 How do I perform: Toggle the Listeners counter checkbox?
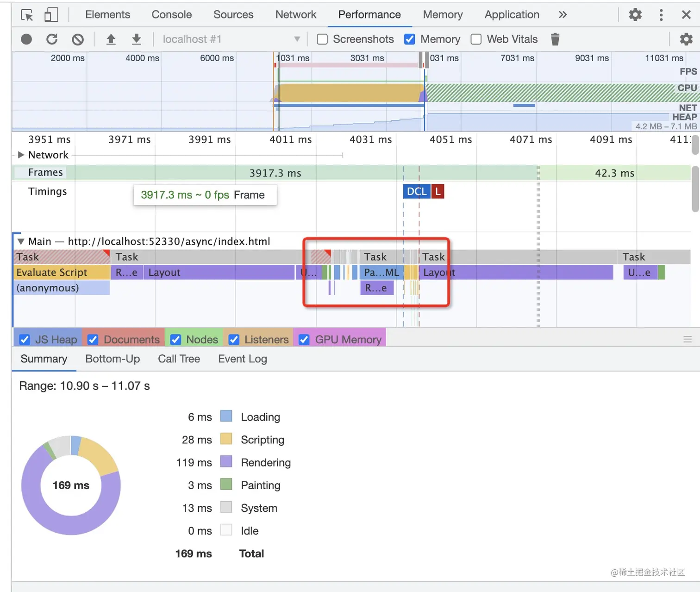[x=234, y=340]
